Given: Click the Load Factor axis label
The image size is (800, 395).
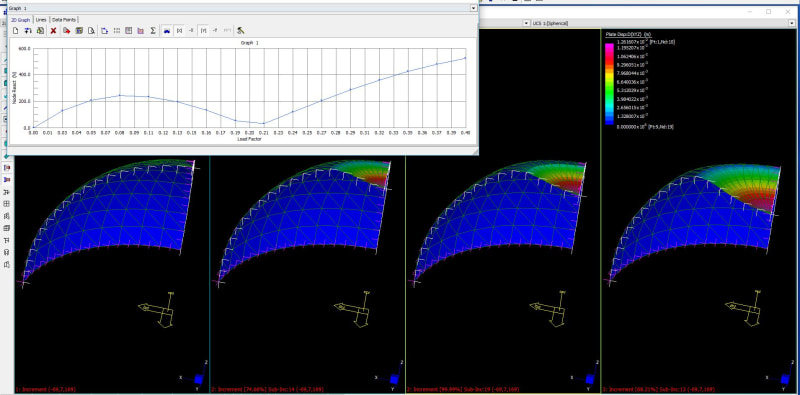Looking at the screenshot, I should (x=249, y=138).
